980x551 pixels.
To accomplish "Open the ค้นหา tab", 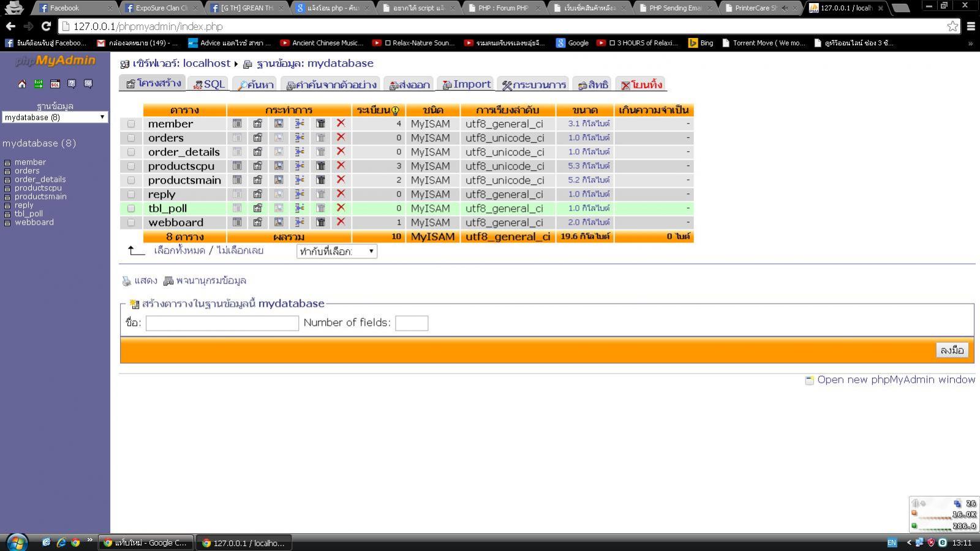I will pyautogui.click(x=255, y=84).
